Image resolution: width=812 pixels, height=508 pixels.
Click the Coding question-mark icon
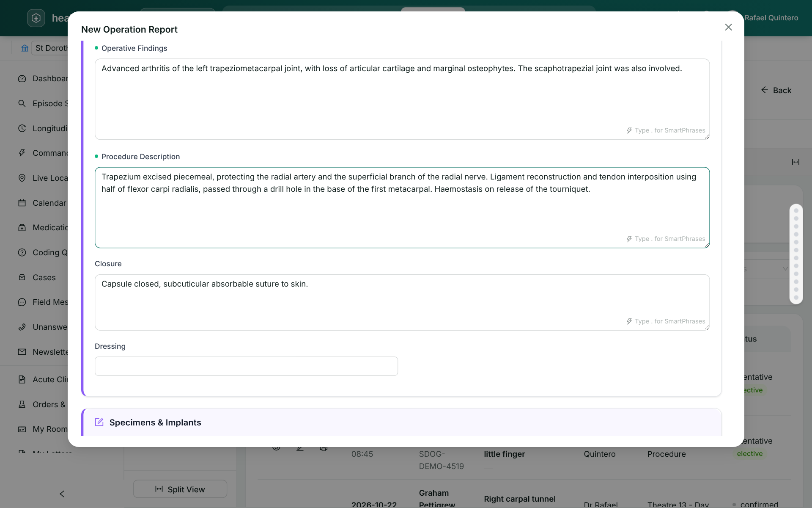coord(22,252)
